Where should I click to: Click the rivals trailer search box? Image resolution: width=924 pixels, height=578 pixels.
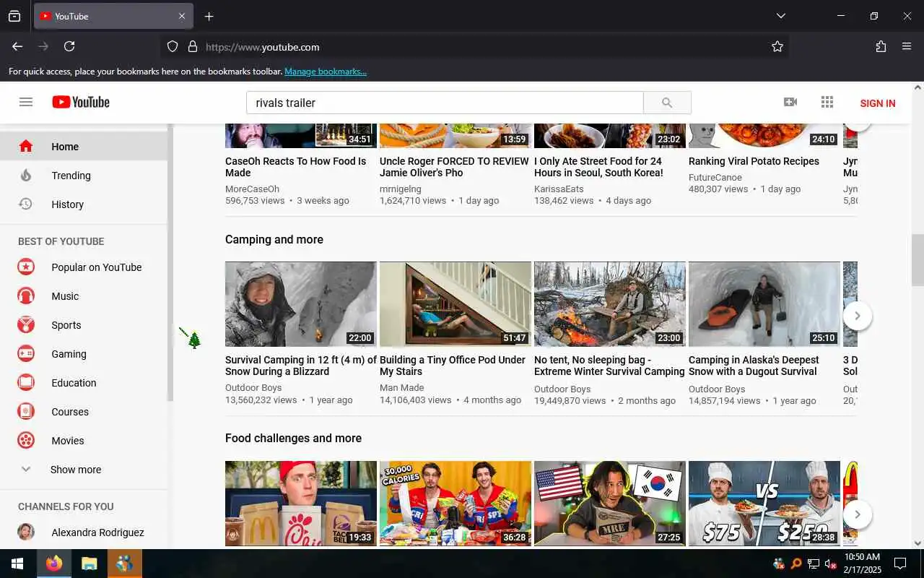pos(445,103)
